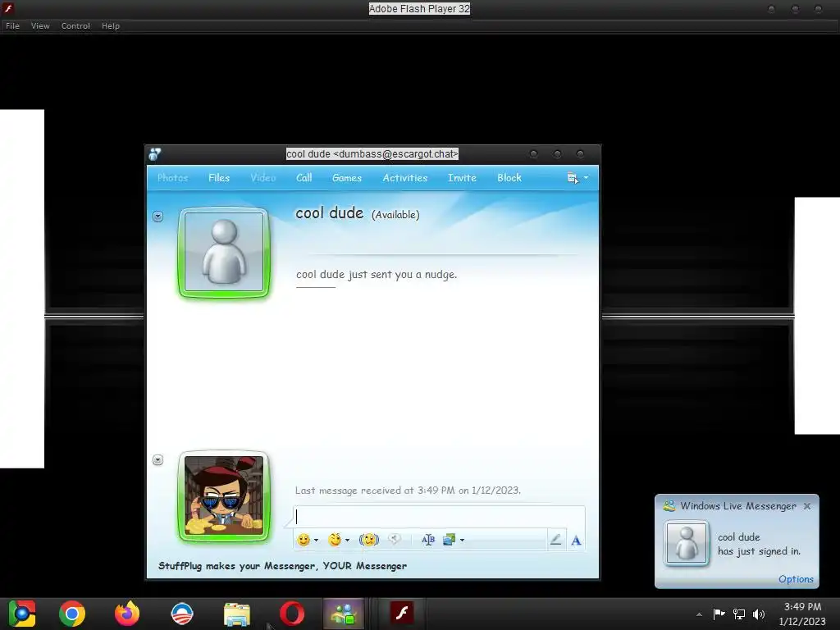
Task: Close the Windows Live Messenger notification
Action: pyautogui.click(x=807, y=506)
